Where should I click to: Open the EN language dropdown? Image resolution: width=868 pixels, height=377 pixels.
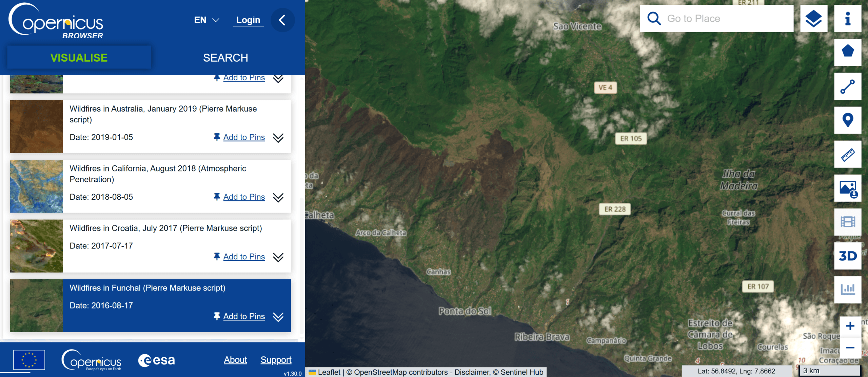pos(206,20)
